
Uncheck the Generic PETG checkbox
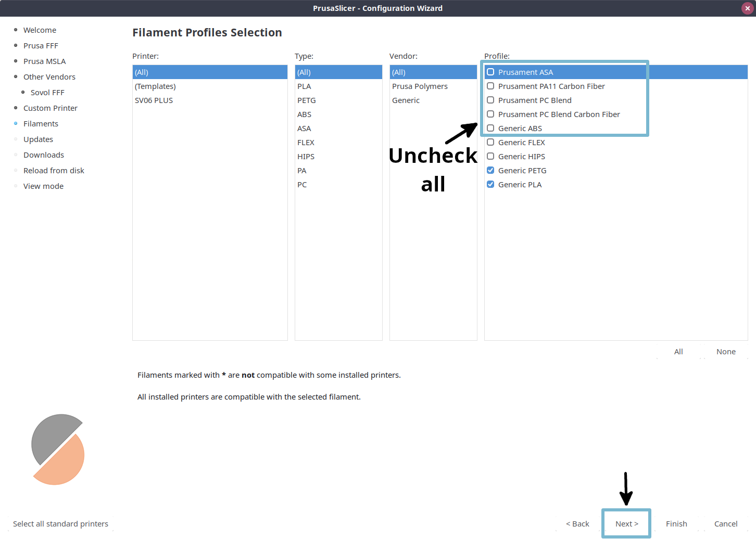coord(490,170)
